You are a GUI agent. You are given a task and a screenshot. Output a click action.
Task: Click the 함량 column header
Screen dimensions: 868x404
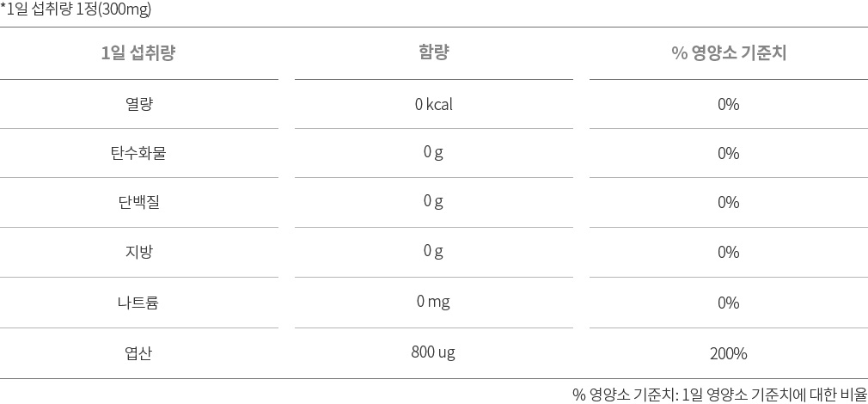coord(433,52)
